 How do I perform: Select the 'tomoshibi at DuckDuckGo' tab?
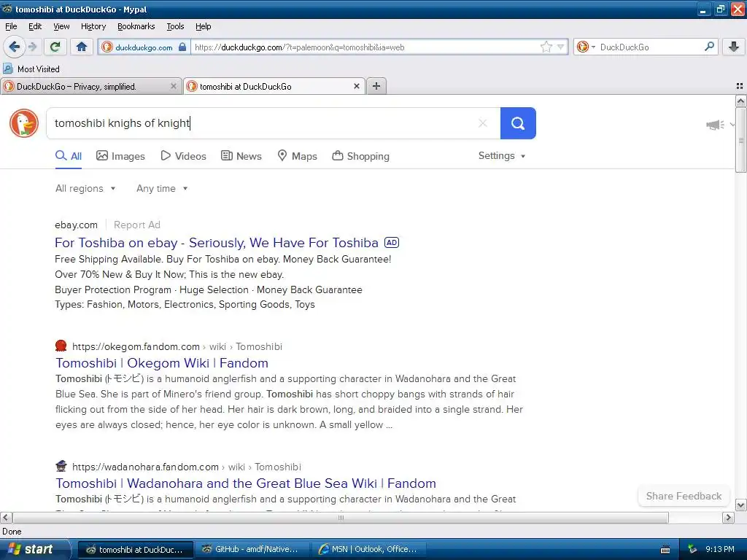[x=274, y=86]
